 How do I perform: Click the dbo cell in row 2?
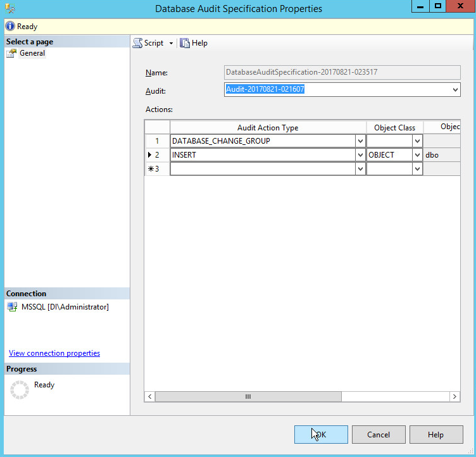(441, 155)
